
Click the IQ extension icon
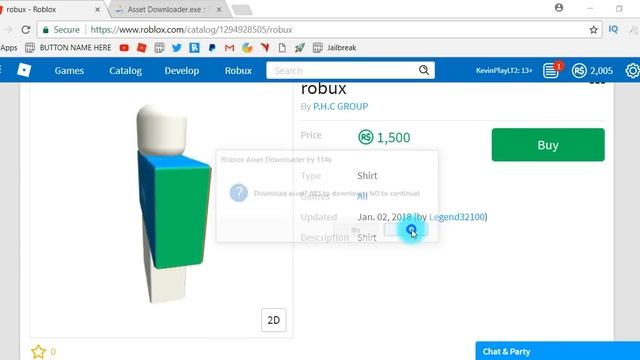613,29
